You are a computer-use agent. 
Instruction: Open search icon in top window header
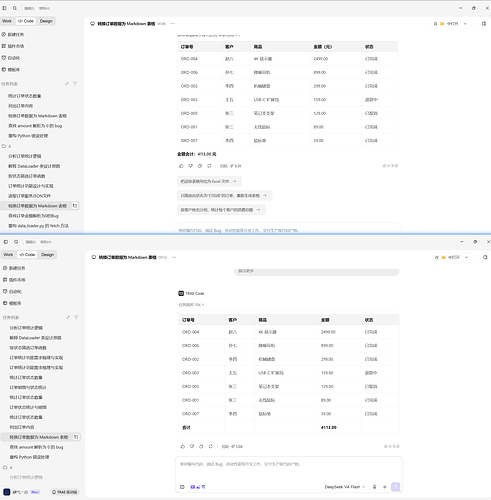coord(15,8)
